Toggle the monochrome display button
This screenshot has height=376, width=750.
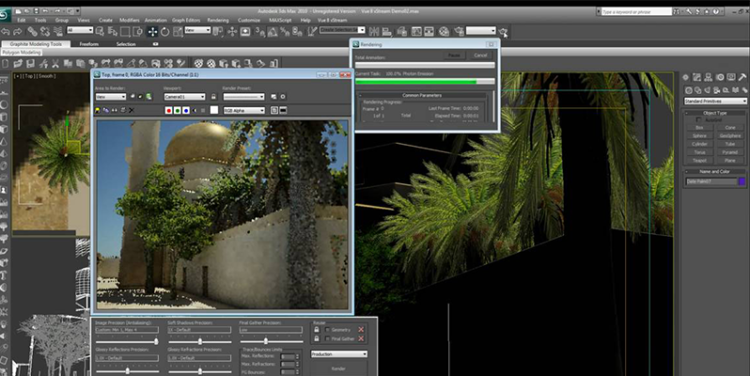[203, 111]
